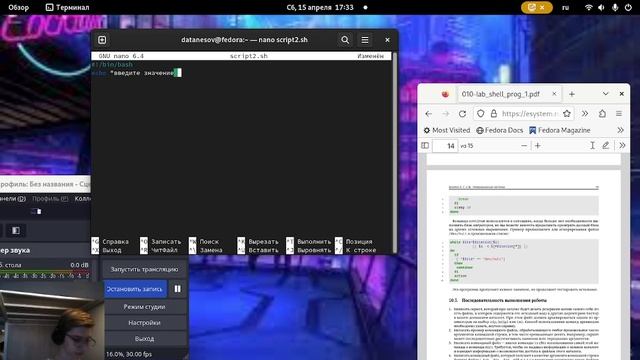Image resolution: width=640 pixels, height=360 pixels.
Task: Go forward in Firefox
Action: click(445, 113)
